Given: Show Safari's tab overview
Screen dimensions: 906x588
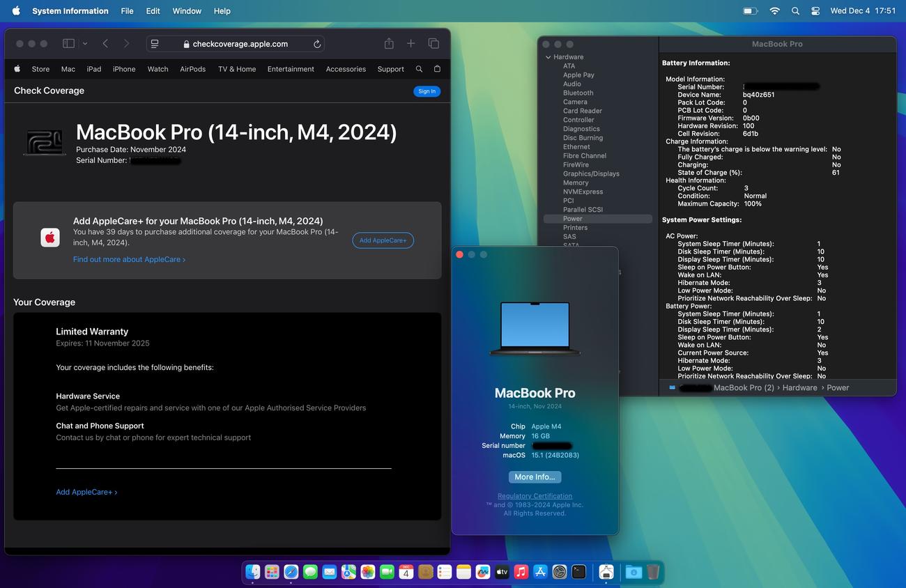Looking at the screenshot, I should 433,44.
